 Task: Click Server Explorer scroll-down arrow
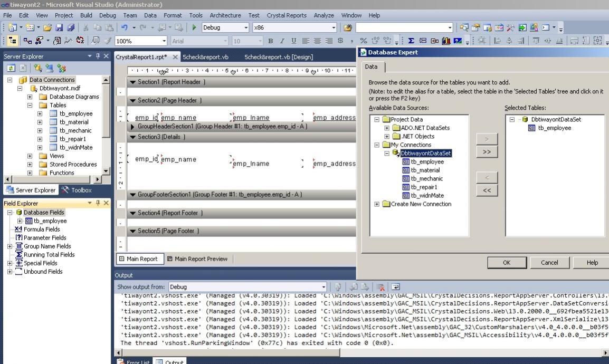click(106, 171)
